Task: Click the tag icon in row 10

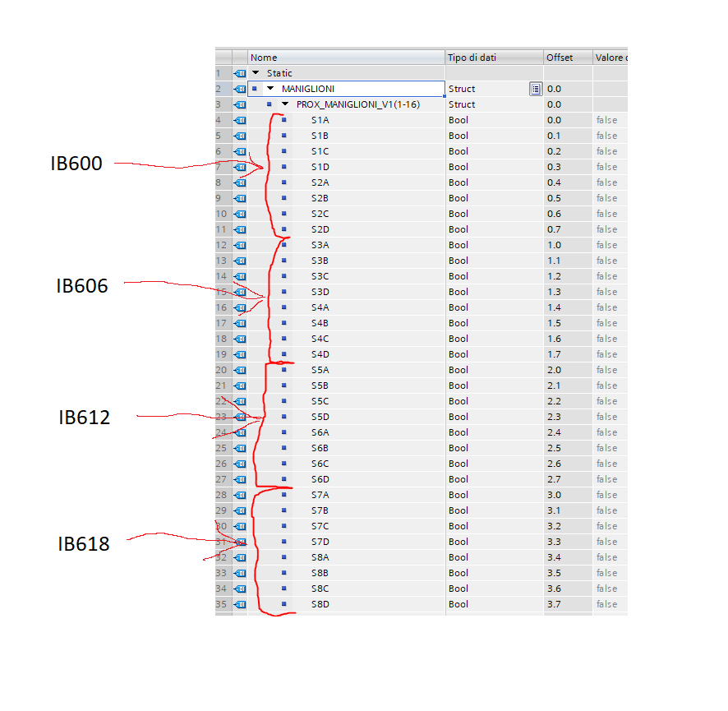Action: [x=240, y=214]
